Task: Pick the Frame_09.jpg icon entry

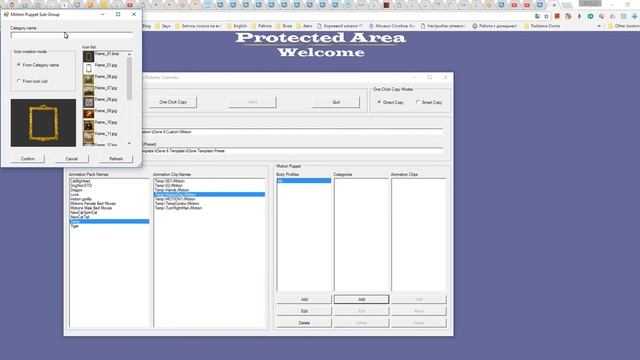Action: tap(89, 113)
